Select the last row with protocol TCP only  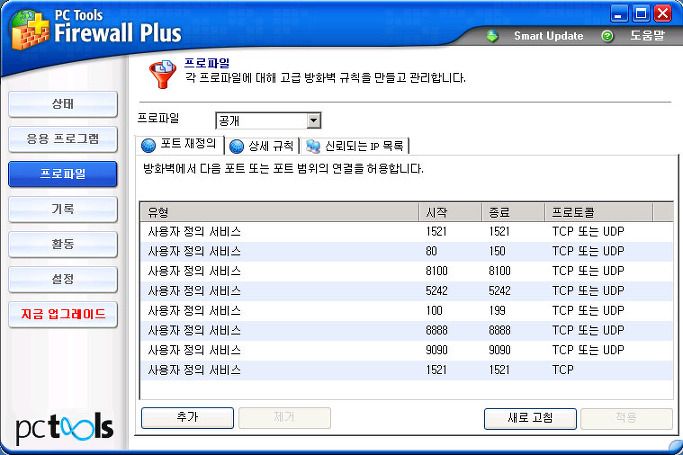coord(406,370)
